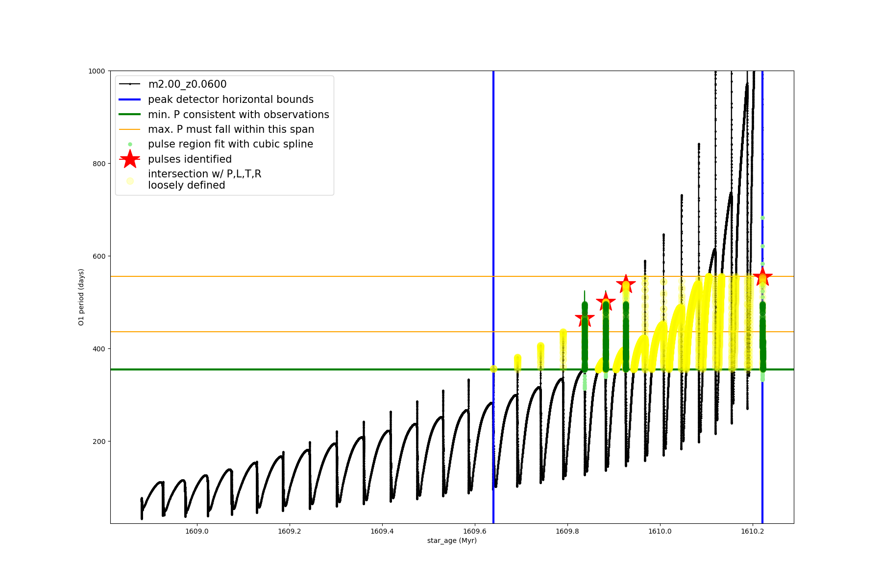The height and width of the screenshot is (588, 882).
Task: Click the red star on the right blue line
Action: 762,277
